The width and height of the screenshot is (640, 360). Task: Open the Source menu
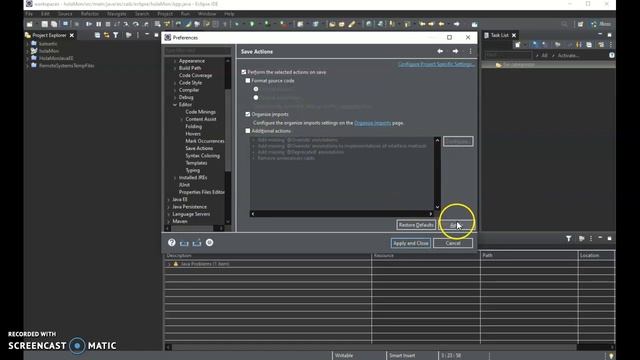tap(65, 14)
